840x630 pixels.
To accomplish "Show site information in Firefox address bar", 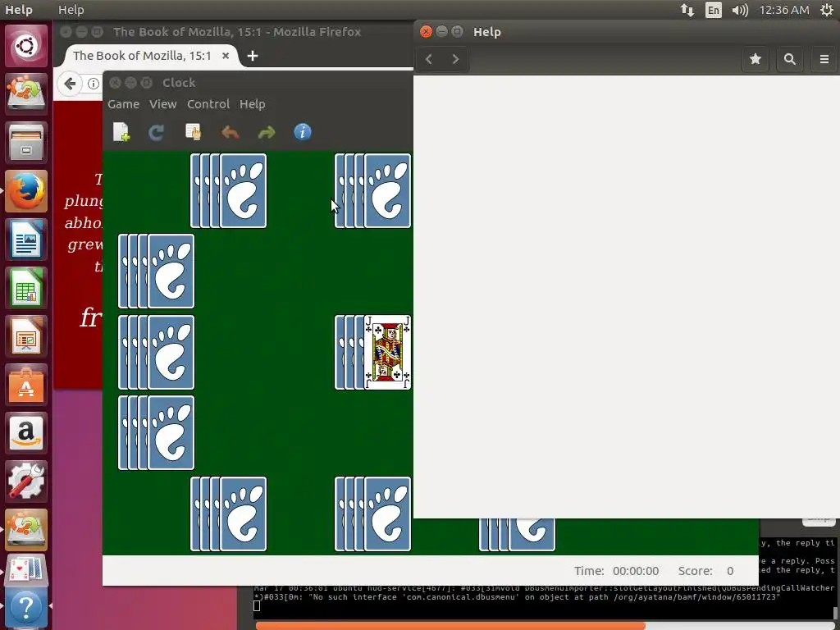I will coord(94,84).
